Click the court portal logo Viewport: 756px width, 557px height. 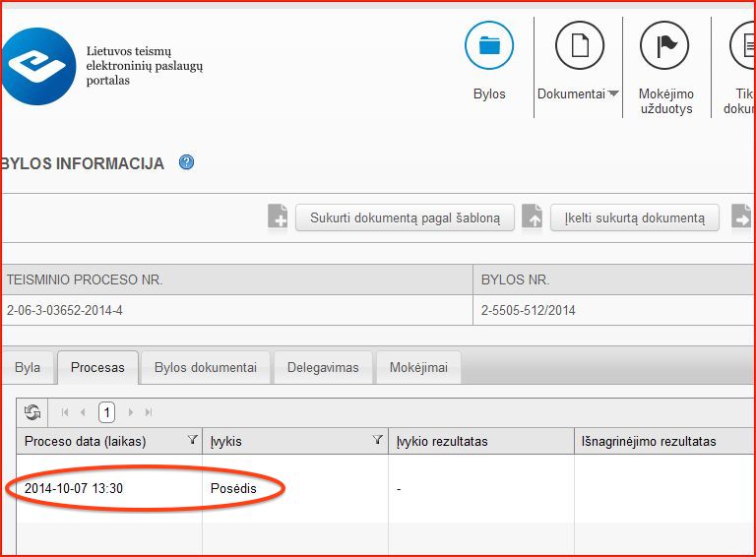coord(36,66)
